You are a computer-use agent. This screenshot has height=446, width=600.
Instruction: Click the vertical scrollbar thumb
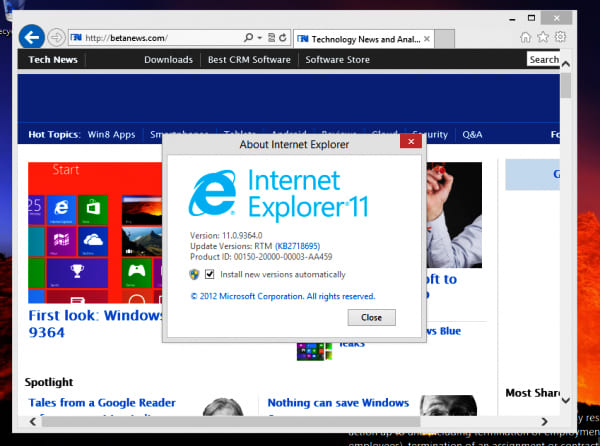point(566,85)
